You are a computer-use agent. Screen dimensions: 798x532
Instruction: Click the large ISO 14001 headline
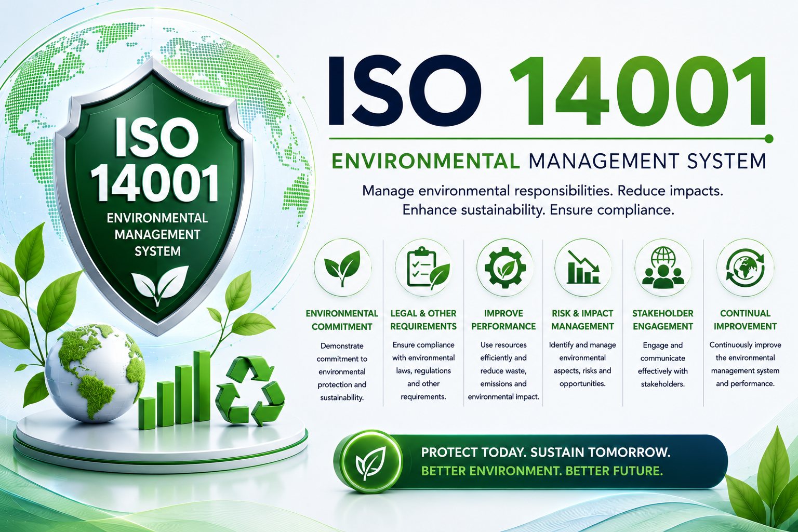point(547,91)
